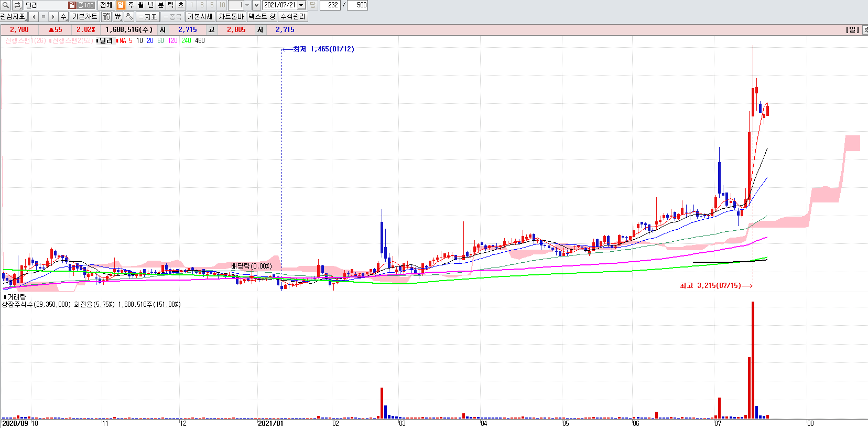Click the next arrow playback button
Screen dimensions: 868x428
[53, 17]
